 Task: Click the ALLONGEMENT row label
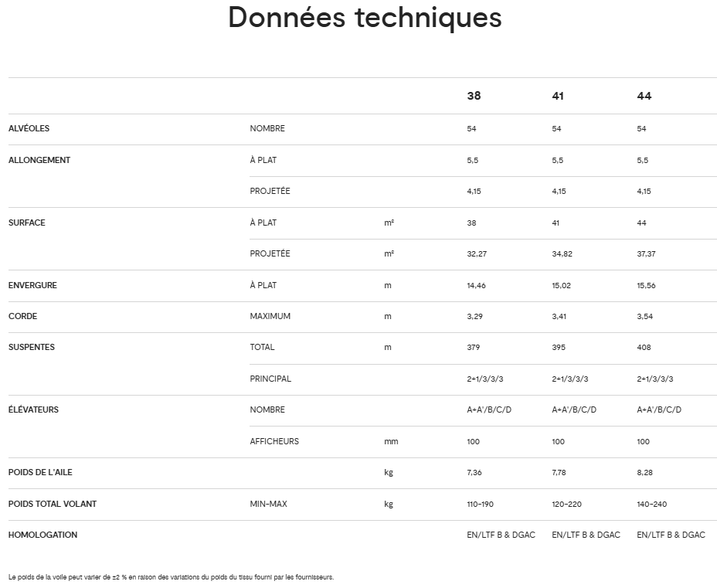(39, 160)
